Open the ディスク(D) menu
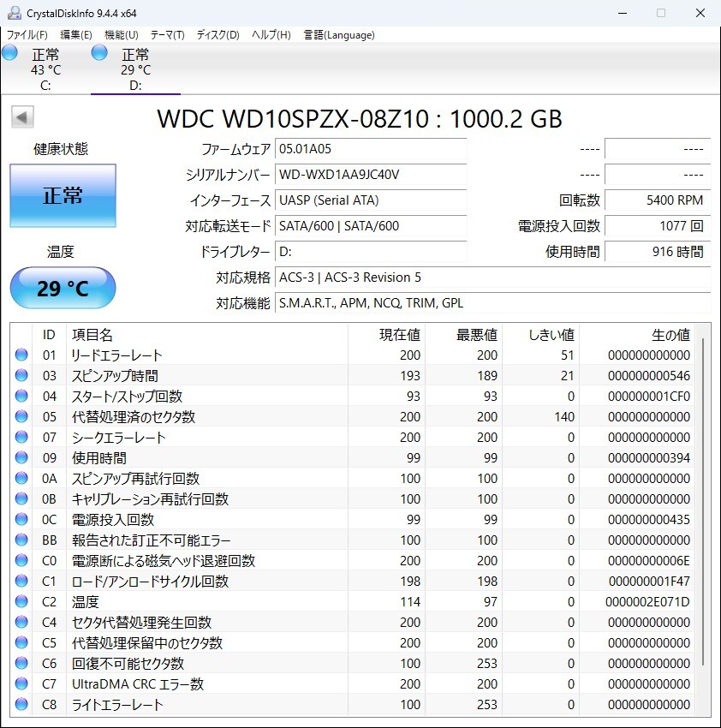 point(217,35)
